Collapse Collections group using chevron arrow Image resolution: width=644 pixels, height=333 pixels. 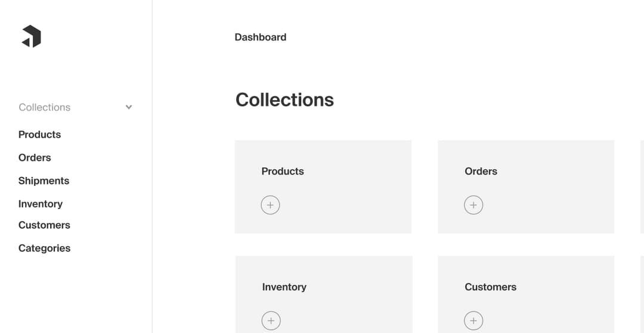[129, 107]
